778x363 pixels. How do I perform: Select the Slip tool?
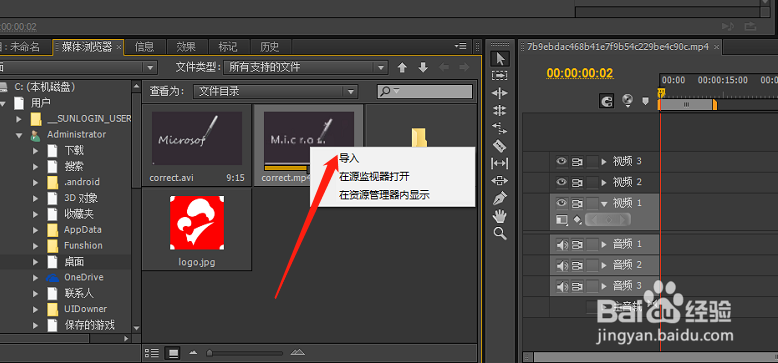point(500,163)
